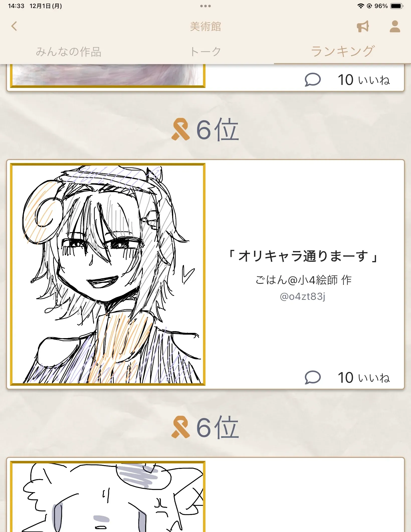Open author ごはん@小4絵師 作
This screenshot has width=411, height=532.
303,280
